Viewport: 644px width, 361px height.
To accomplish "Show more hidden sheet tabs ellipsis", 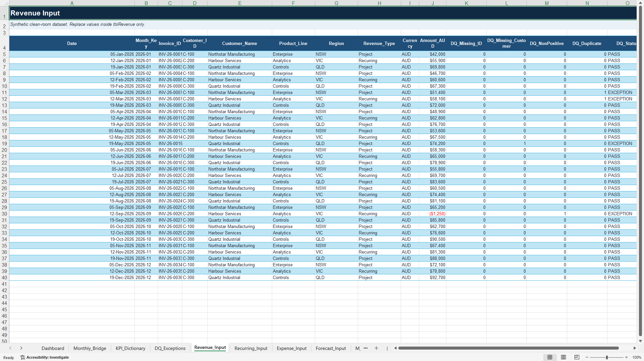I will [365, 348].
